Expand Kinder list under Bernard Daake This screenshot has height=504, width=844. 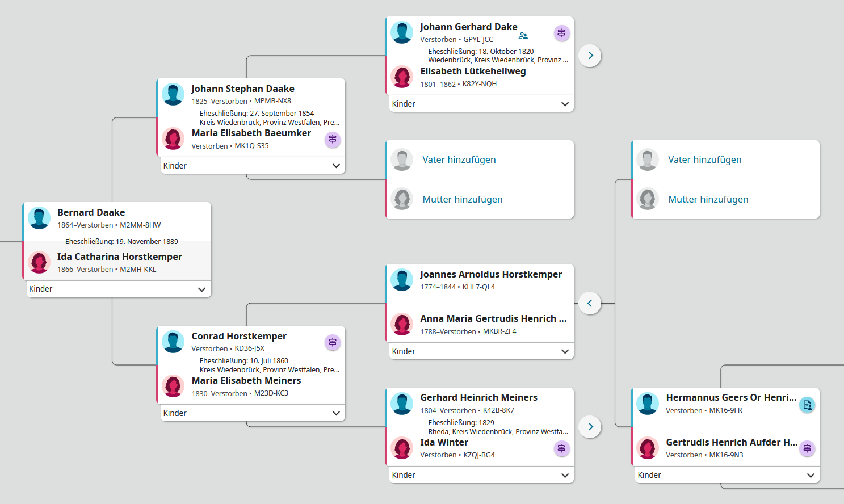[201, 289]
